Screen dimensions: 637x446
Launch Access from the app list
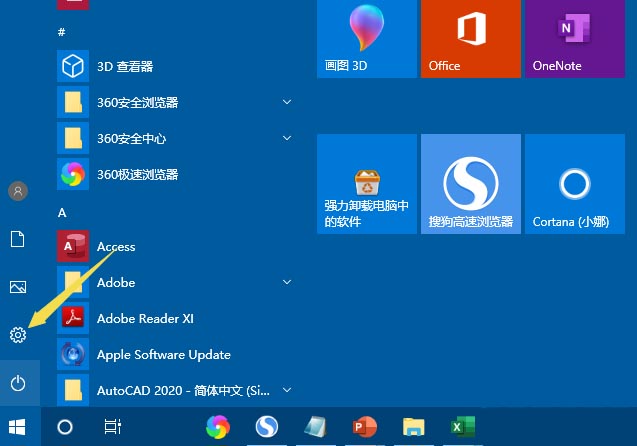coord(73,246)
